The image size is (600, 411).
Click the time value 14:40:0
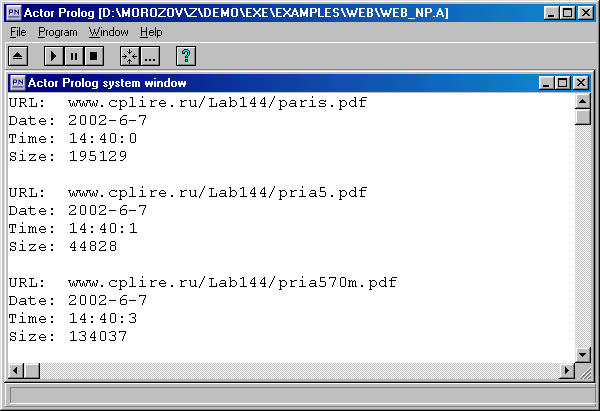(x=103, y=138)
